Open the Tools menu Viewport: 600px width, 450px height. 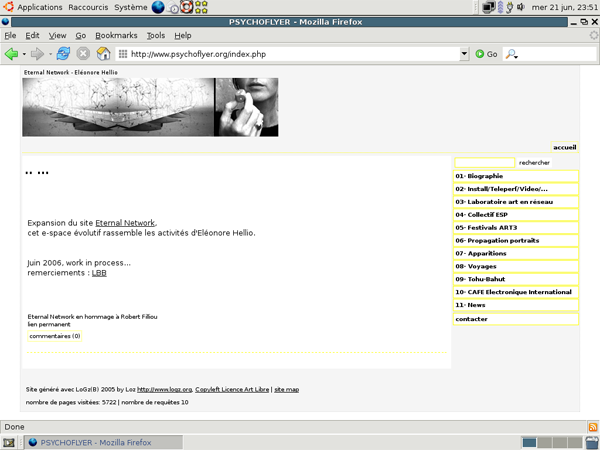(x=156, y=35)
